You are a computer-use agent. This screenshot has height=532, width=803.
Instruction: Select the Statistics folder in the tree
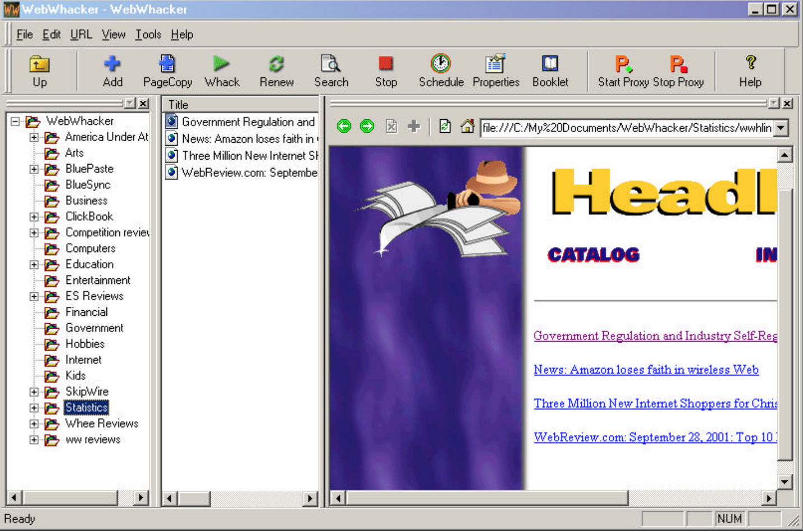pyautogui.click(x=87, y=408)
